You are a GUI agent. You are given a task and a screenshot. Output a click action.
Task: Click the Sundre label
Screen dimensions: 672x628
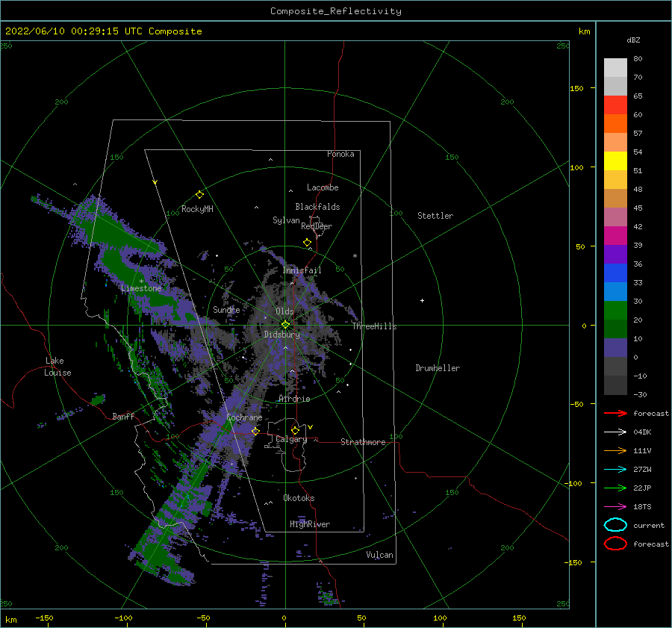[x=226, y=309]
